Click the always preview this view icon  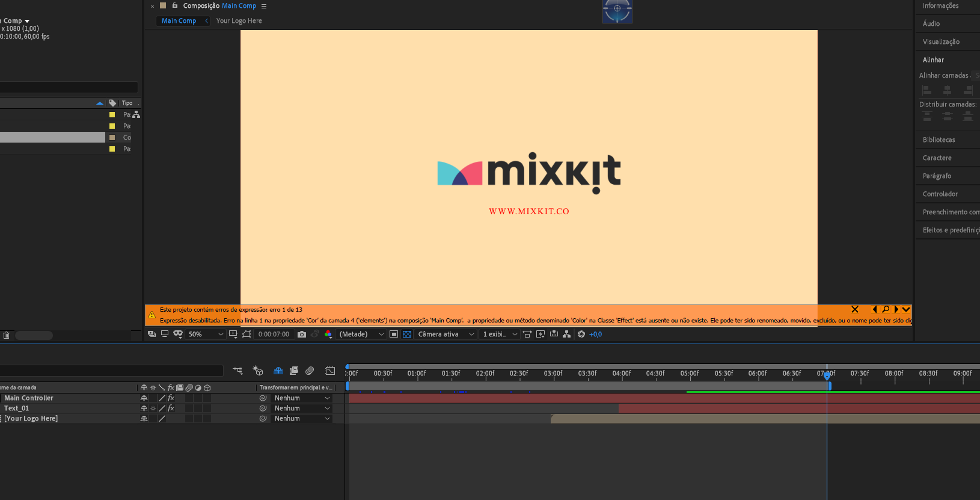152,334
